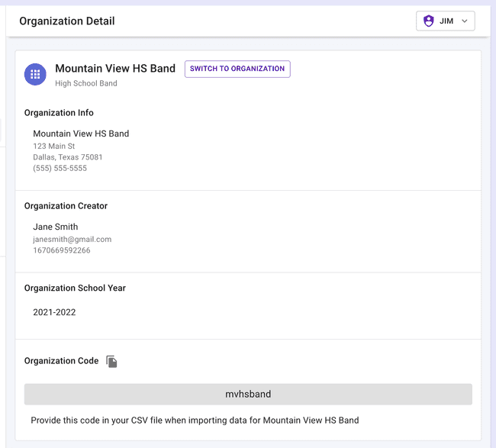Select the Jane Smith creator name
Image resolution: width=496 pixels, height=448 pixels.
coord(55,227)
